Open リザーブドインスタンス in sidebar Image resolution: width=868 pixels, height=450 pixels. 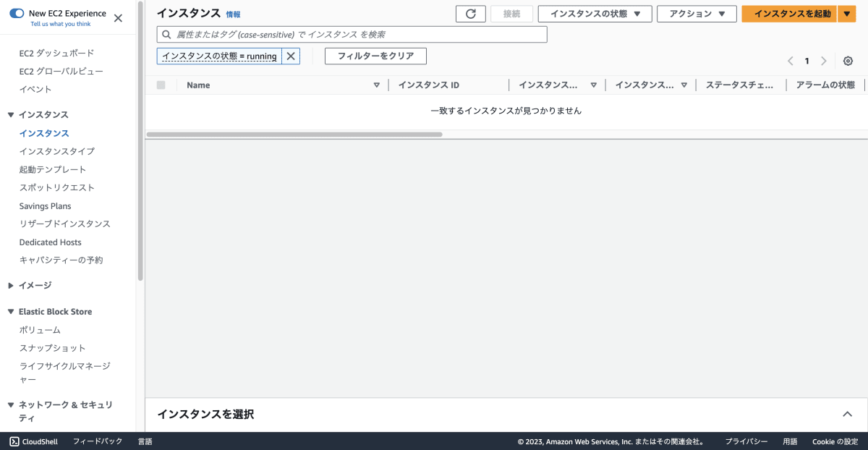click(x=65, y=224)
